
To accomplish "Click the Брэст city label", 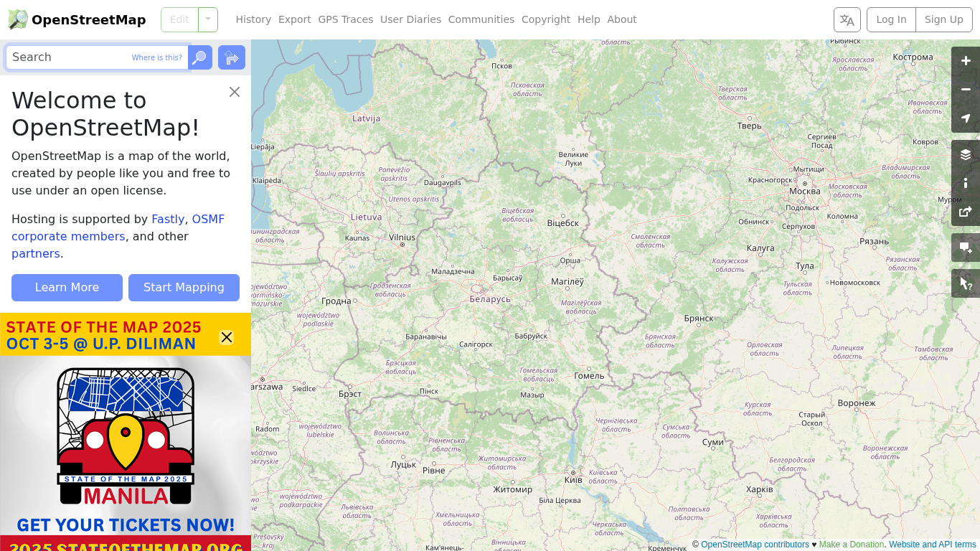I will [x=350, y=395].
